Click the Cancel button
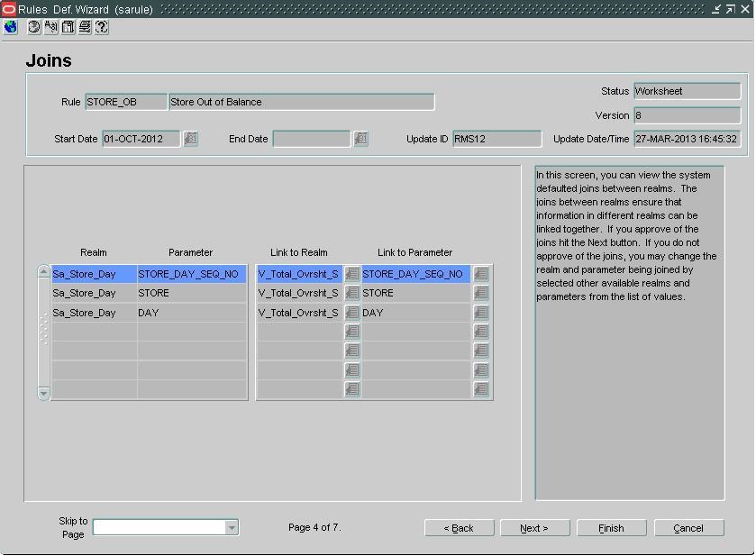The width and height of the screenshot is (756, 556). click(x=688, y=528)
